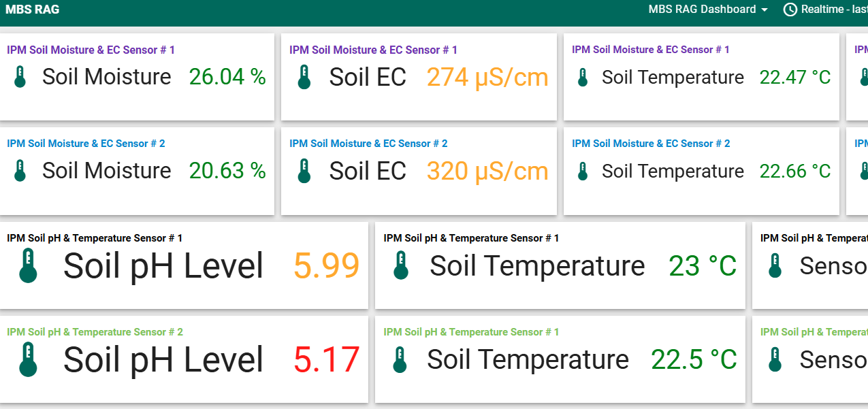Click the thermometer icon beside Soil EC 320 µS/cm
The height and width of the screenshot is (409, 868).
(x=304, y=171)
